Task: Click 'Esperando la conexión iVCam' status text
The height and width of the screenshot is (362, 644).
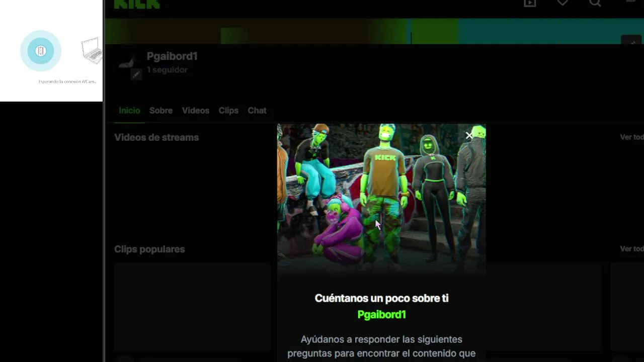Action: click(67, 81)
